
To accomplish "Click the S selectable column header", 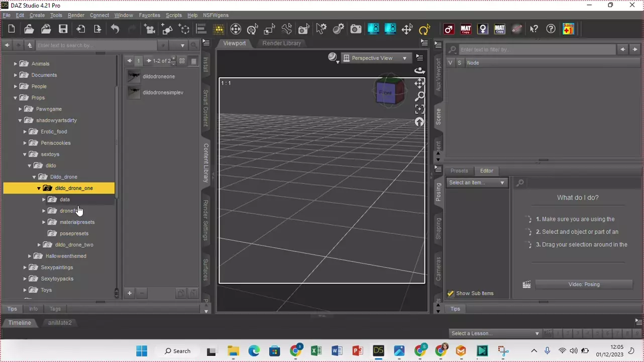I will pos(459,63).
